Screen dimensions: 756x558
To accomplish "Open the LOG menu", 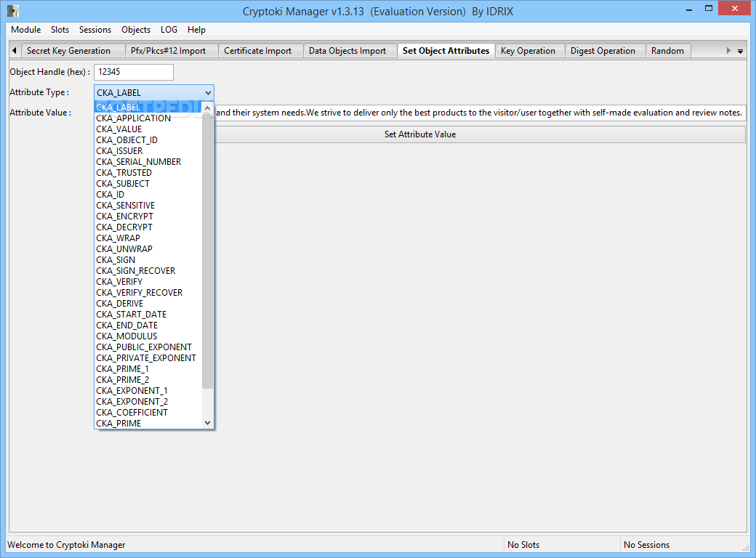I will [169, 30].
